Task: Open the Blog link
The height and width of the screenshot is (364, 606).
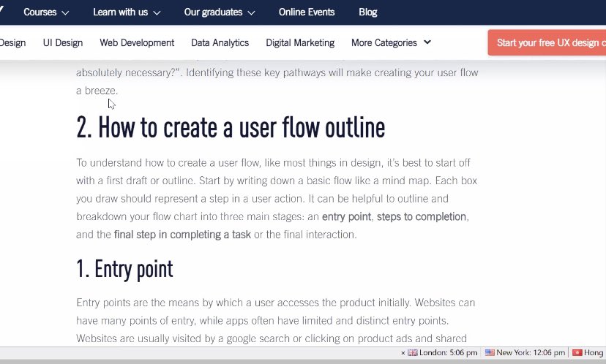Action: point(367,12)
